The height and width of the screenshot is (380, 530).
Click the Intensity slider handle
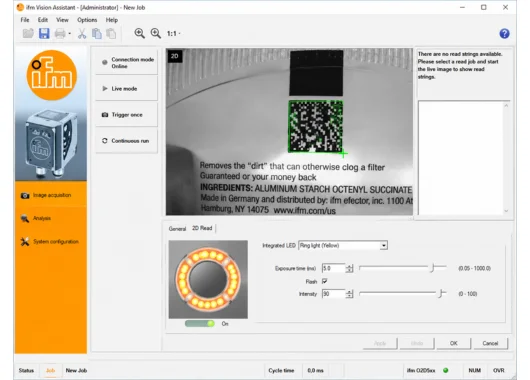tap(441, 293)
